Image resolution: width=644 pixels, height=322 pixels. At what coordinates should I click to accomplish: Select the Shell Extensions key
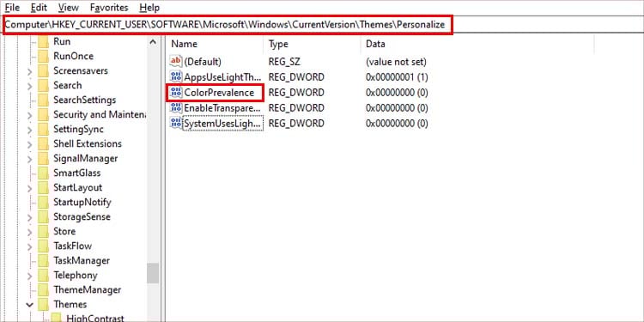[x=87, y=143]
